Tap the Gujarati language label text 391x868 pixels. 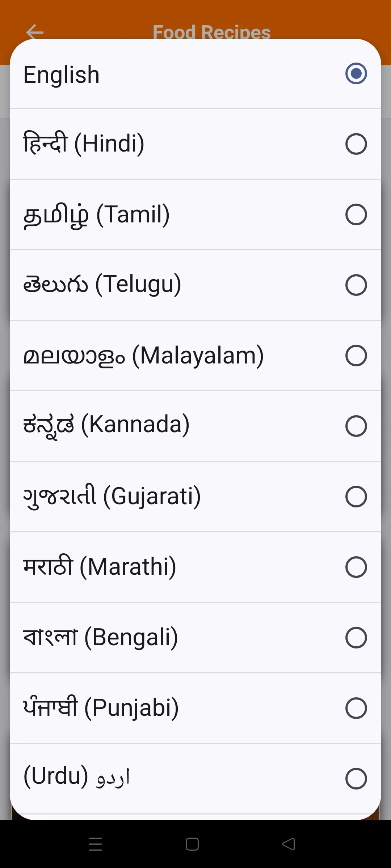(x=112, y=496)
